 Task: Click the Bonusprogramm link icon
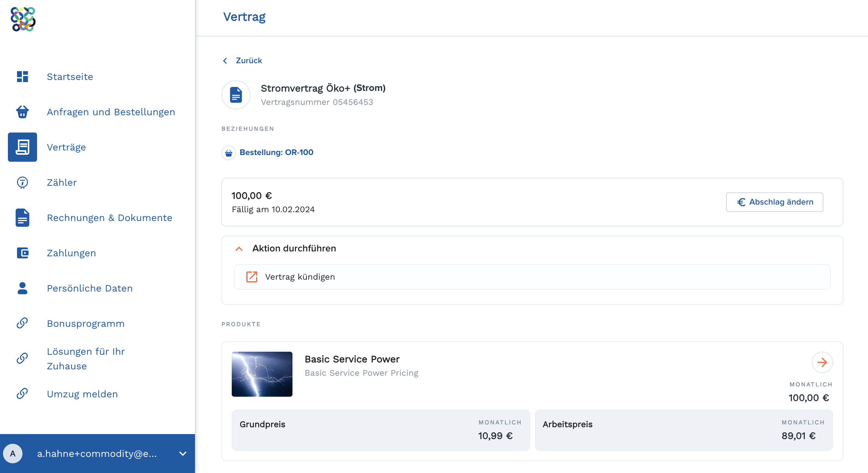pos(22,323)
